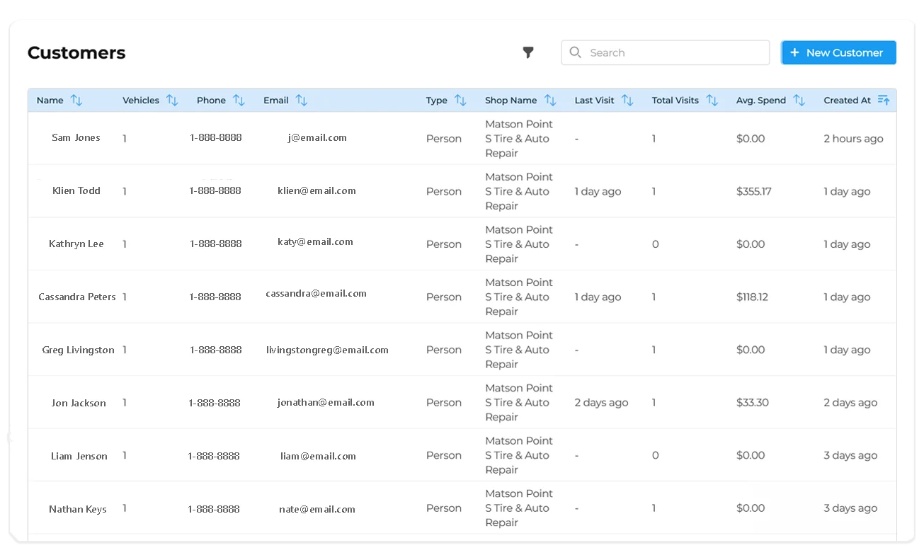924x560 pixels.
Task: Sort by Vehicles column arrows
Action: pos(172,101)
